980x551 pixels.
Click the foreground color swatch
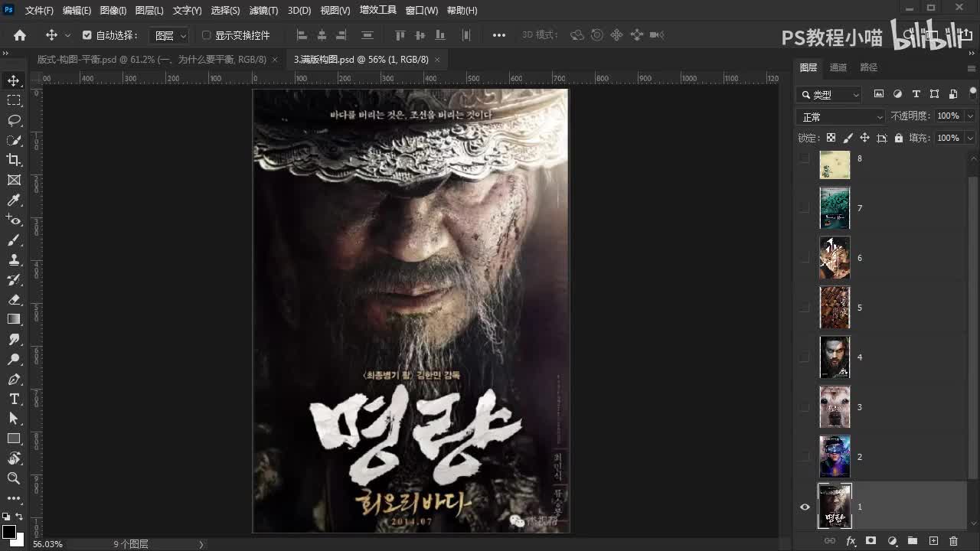pos(9,531)
